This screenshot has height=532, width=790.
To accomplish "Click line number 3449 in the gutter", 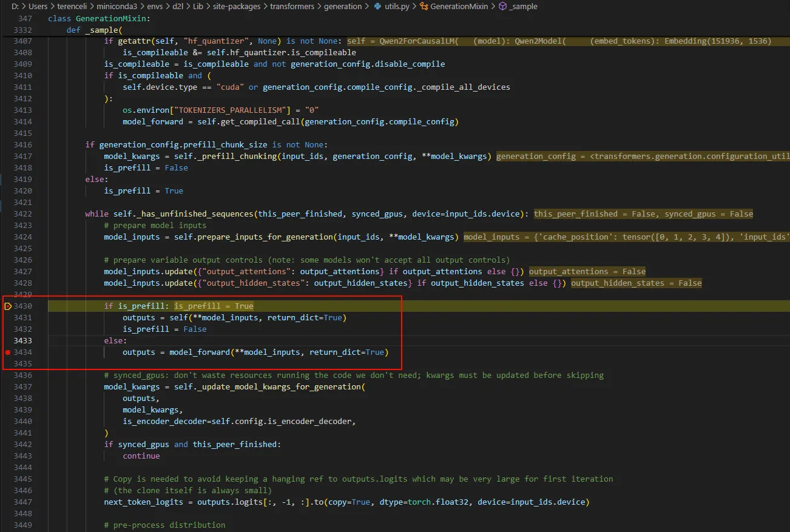I will point(22,525).
